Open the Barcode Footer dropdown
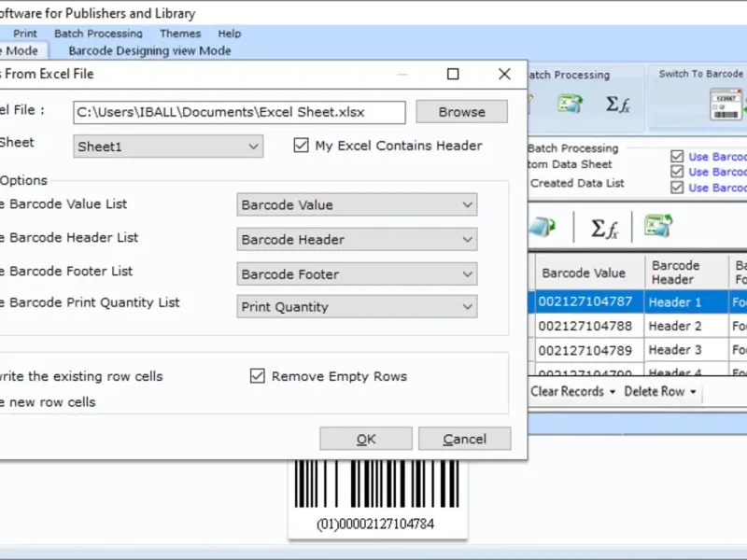 [x=357, y=273]
